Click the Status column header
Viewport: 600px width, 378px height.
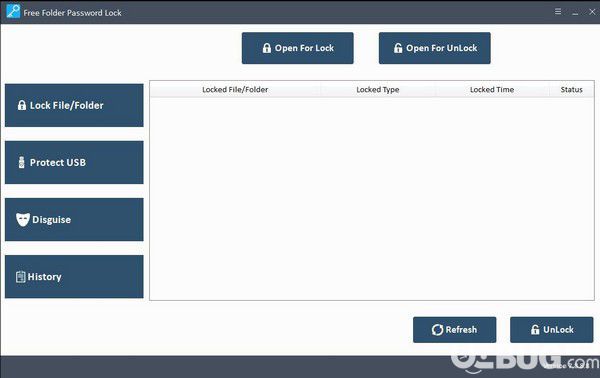pos(571,90)
